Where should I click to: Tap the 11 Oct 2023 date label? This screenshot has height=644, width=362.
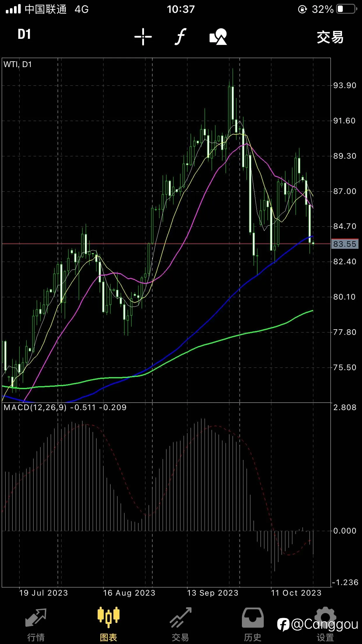[296, 593]
